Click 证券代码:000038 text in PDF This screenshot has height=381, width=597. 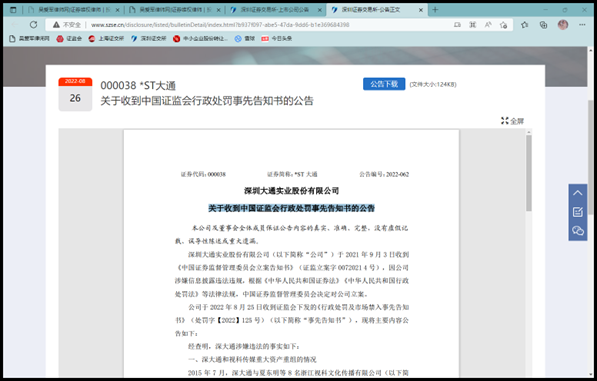pos(203,174)
